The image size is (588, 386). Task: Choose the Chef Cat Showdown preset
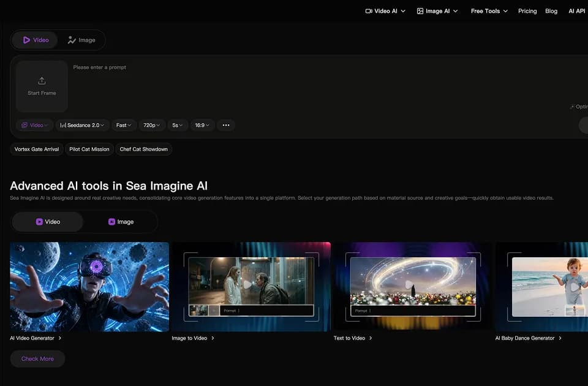[x=143, y=149]
